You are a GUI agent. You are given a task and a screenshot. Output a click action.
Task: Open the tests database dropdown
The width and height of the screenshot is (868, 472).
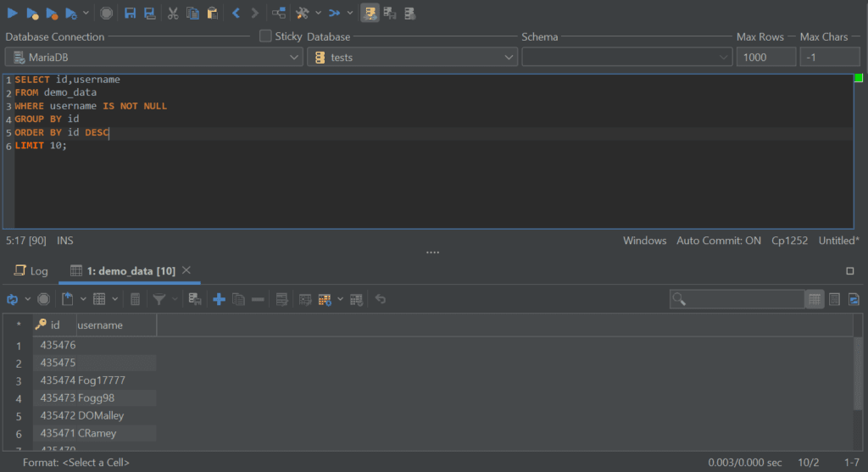tap(412, 57)
